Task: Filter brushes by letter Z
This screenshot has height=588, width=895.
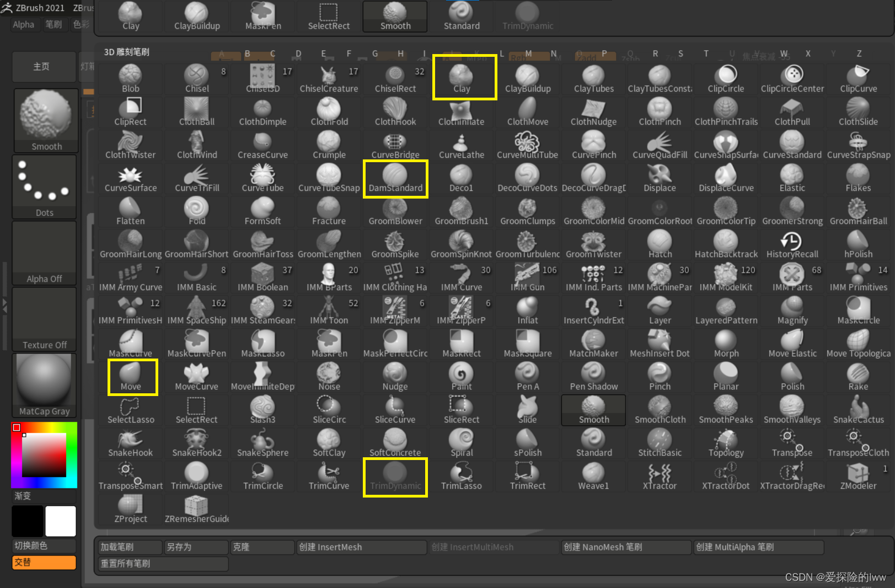Action: (x=859, y=54)
